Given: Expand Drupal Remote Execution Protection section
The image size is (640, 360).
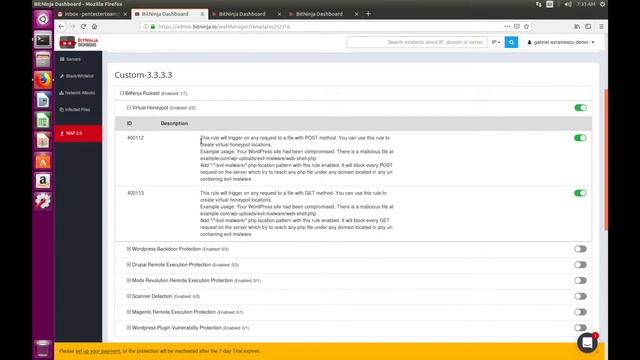Looking at the screenshot, I should coord(129,265).
